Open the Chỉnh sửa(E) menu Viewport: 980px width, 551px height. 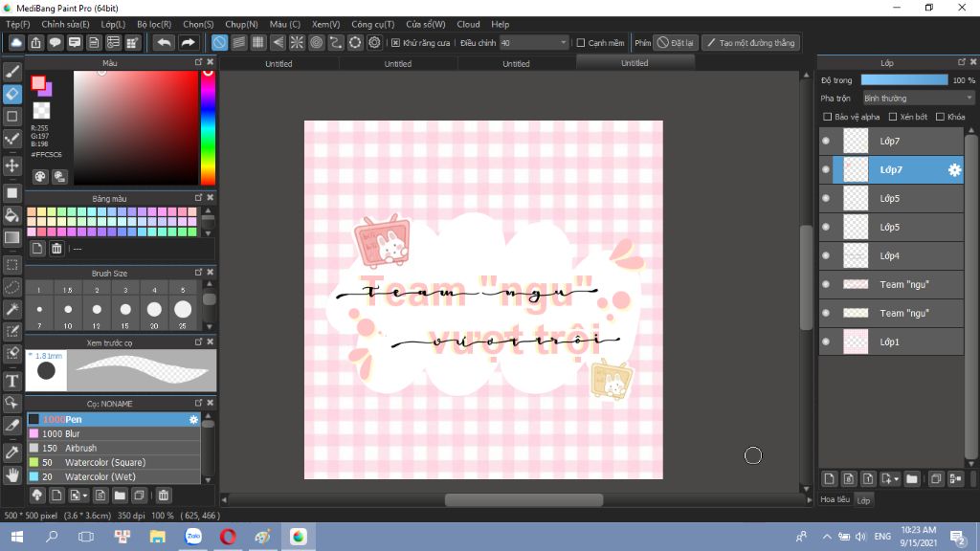coord(65,24)
